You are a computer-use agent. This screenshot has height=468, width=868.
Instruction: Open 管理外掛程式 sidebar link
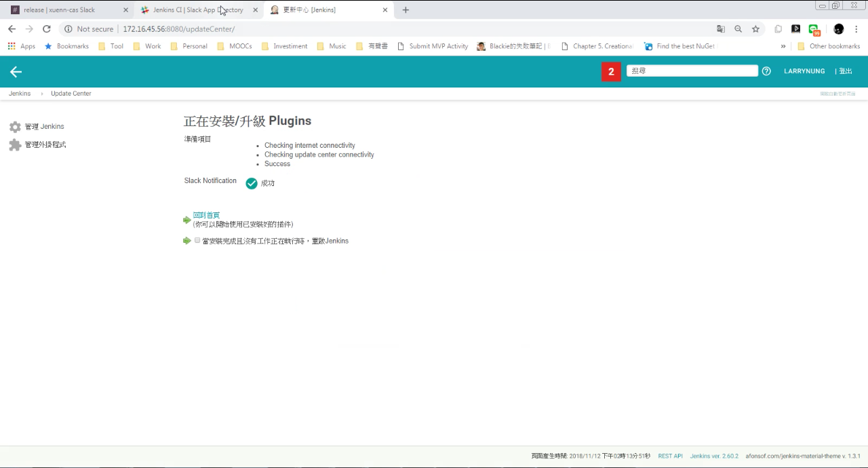(x=45, y=145)
